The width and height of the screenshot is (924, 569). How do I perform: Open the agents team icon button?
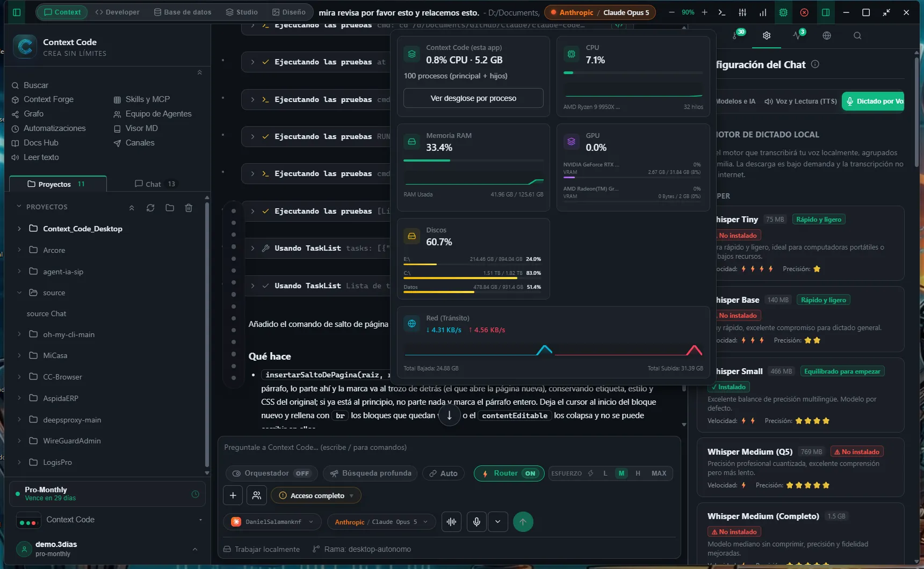click(x=257, y=495)
